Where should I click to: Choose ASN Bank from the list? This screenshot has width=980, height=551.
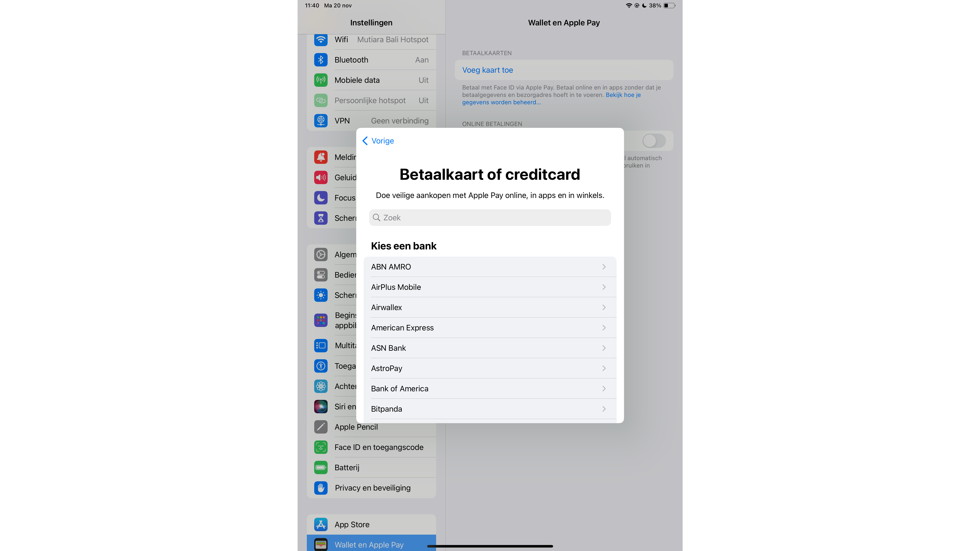[x=389, y=348]
